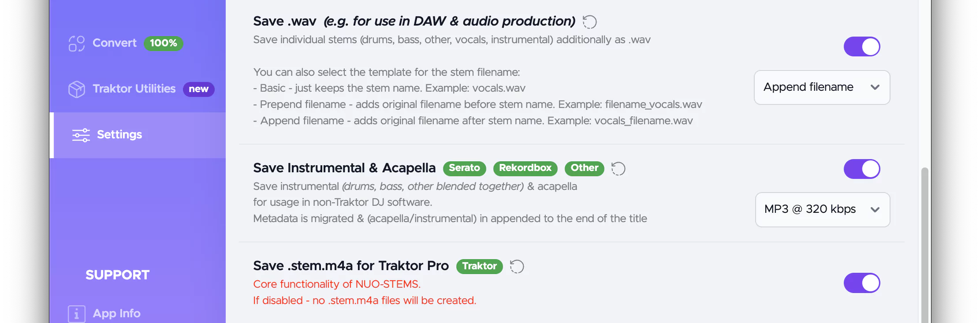Click the Traktor green badge
This screenshot has width=980, height=323.
click(479, 266)
